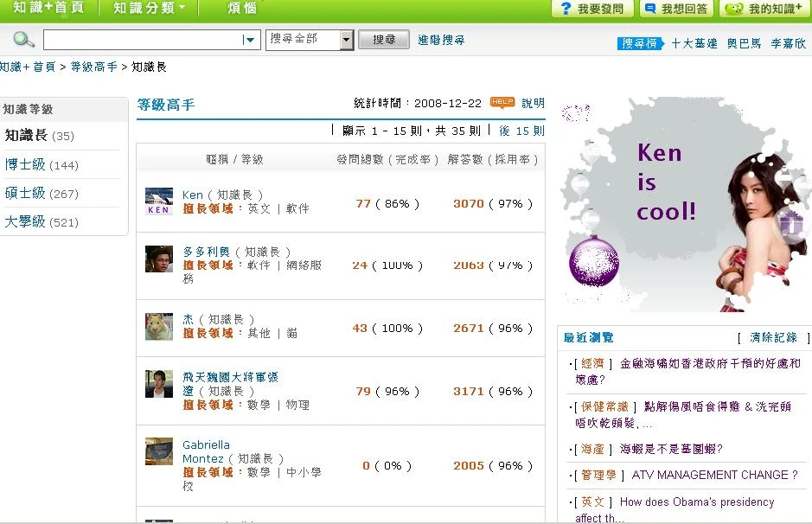Open the 煩惱 tab
The width and height of the screenshot is (812, 524).
pos(242,8)
